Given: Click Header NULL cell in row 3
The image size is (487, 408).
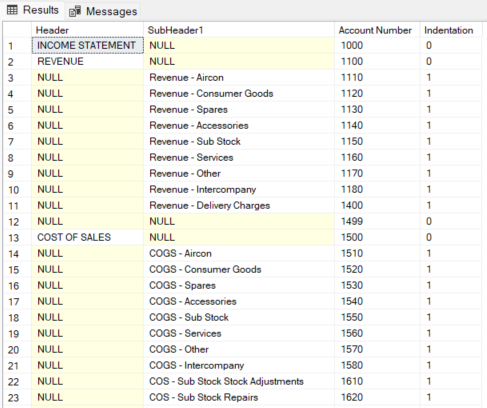Looking at the screenshot, I should point(88,77).
